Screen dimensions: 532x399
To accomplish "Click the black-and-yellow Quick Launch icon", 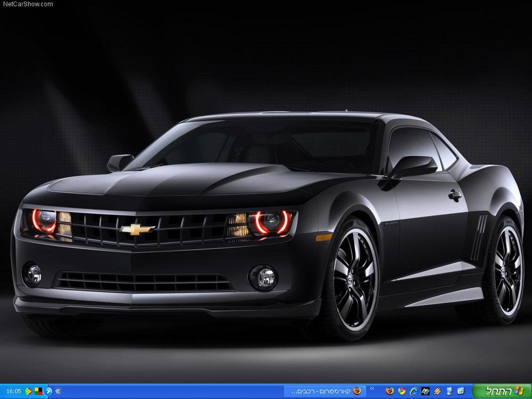I will (x=426, y=391).
